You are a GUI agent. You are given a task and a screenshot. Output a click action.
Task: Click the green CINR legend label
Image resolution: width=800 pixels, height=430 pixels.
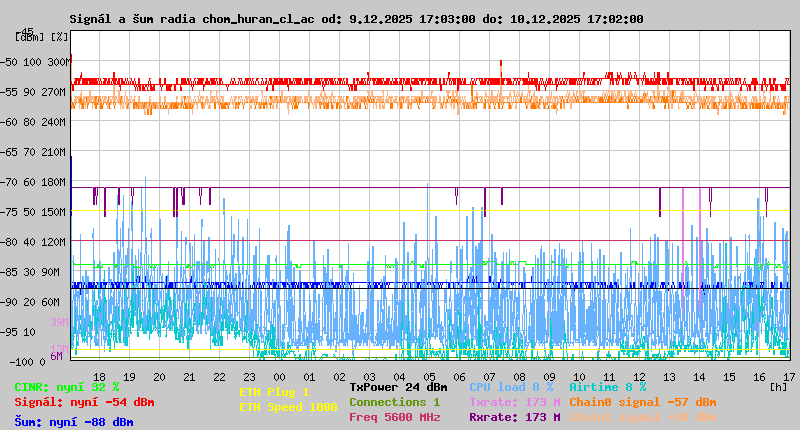coord(67,387)
